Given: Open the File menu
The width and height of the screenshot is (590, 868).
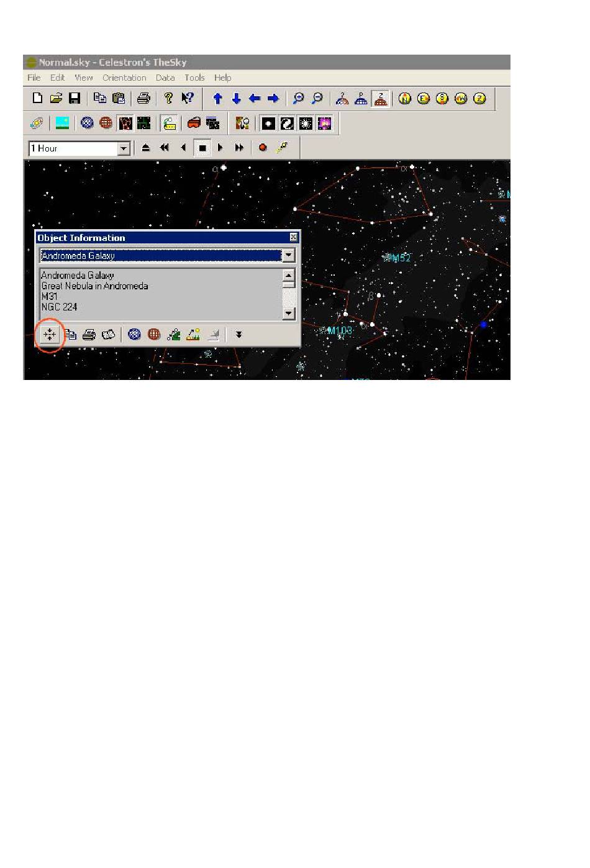Looking at the screenshot, I should [x=34, y=78].
